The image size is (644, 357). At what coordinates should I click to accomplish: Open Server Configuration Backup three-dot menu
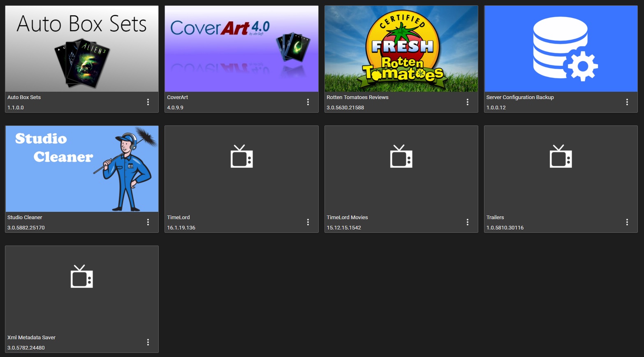click(627, 102)
